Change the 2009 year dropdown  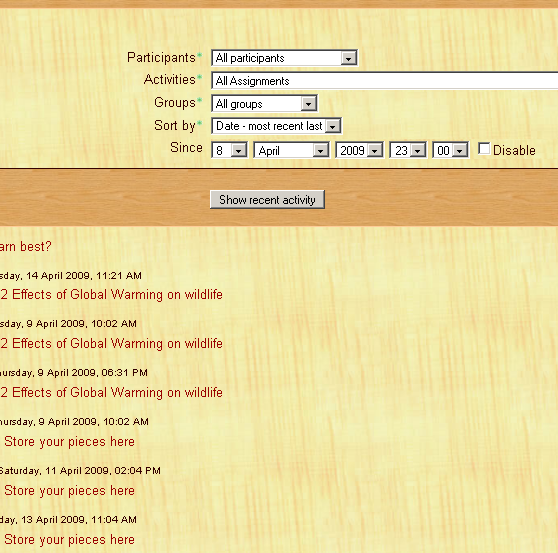(x=359, y=150)
